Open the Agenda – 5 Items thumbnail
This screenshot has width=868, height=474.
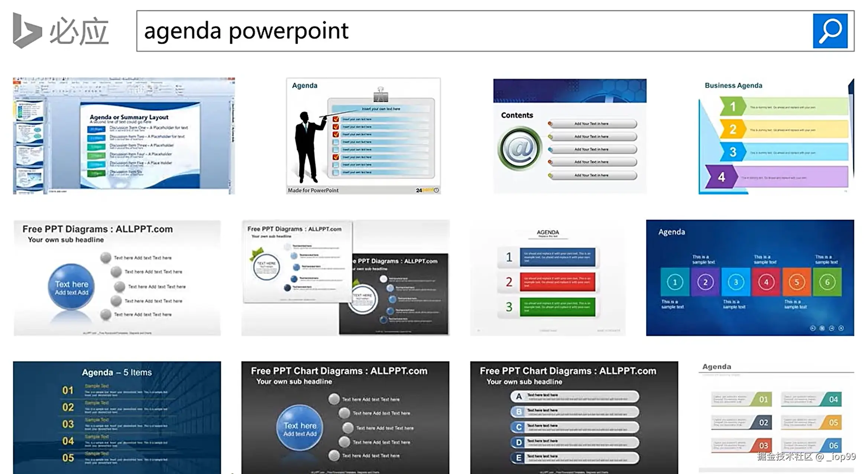coord(117,417)
